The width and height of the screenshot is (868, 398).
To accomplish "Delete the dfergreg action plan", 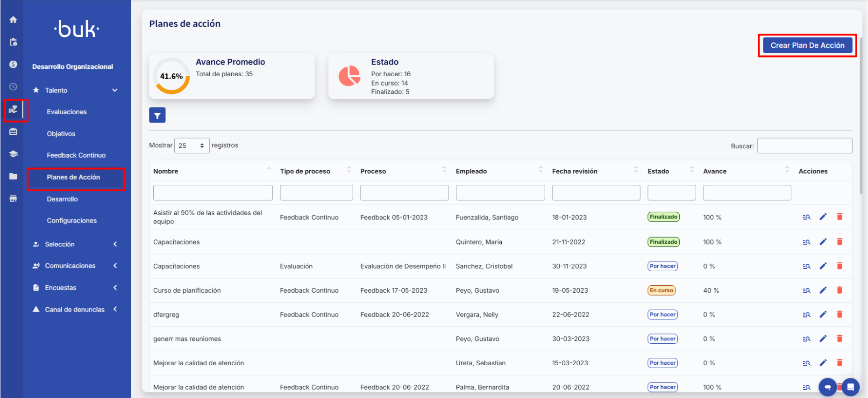I will [x=840, y=315].
